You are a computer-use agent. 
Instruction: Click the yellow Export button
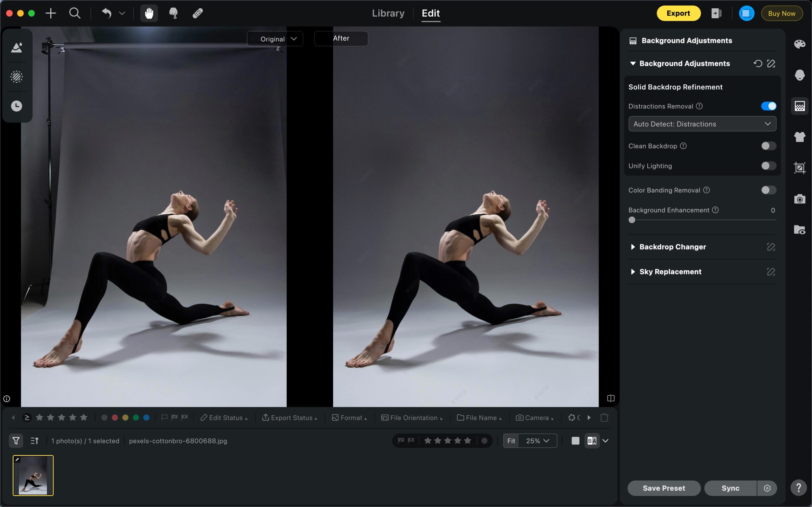[678, 13]
